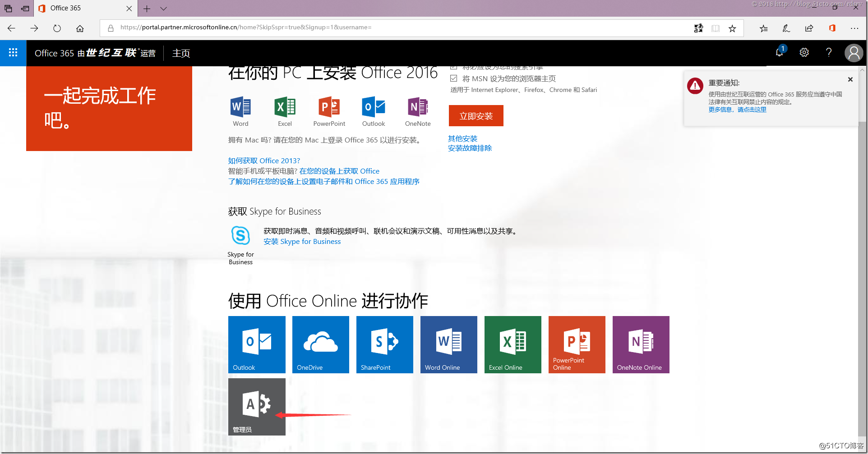Viewport: 868px width, 454px height.
Task: Go forward in the browser
Action: click(34, 28)
